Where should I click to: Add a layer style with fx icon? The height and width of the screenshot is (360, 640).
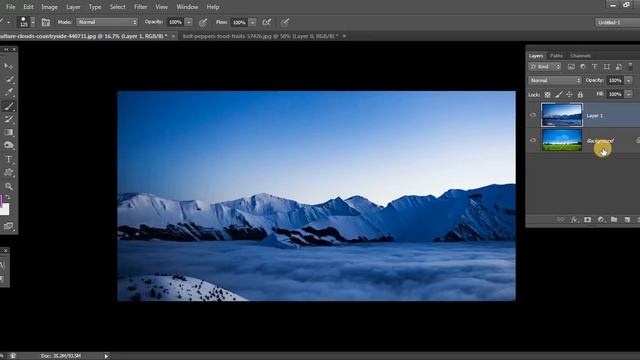pyautogui.click(x=574, y=220)
